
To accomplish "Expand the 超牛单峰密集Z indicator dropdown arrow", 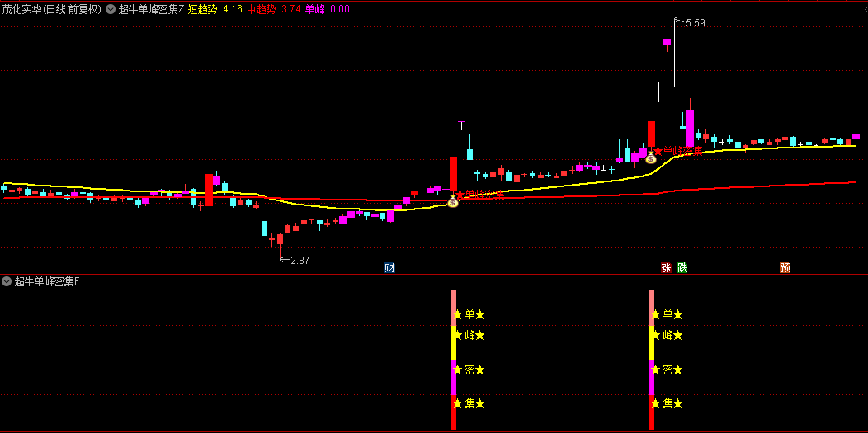I will [111, 9].
